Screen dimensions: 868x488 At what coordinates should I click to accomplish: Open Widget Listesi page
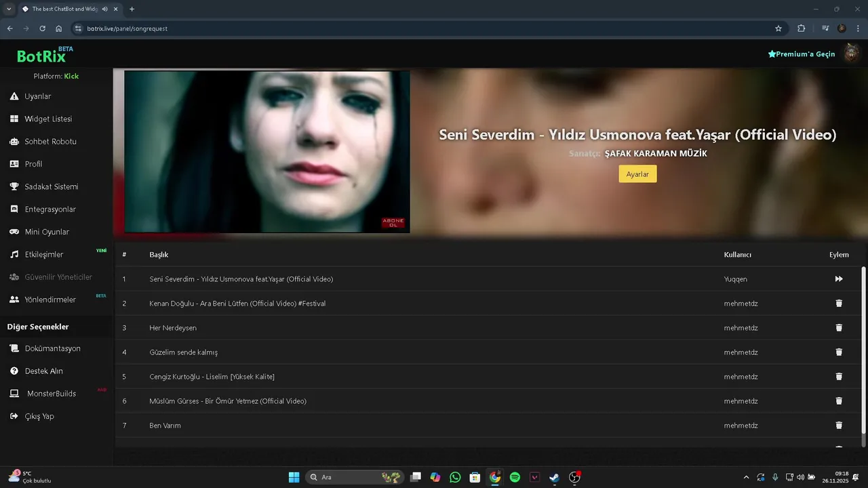48,119
